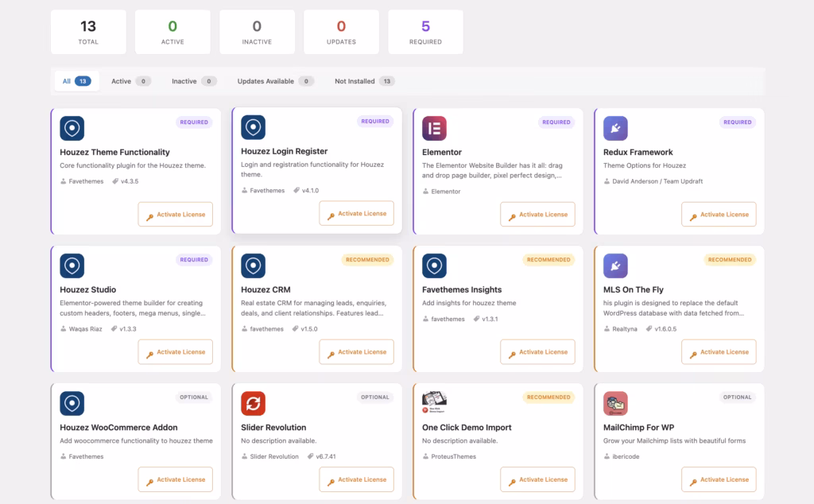Open the Updates Available filter tab
This screenshot has width=814, height=504.
[276, 81]
